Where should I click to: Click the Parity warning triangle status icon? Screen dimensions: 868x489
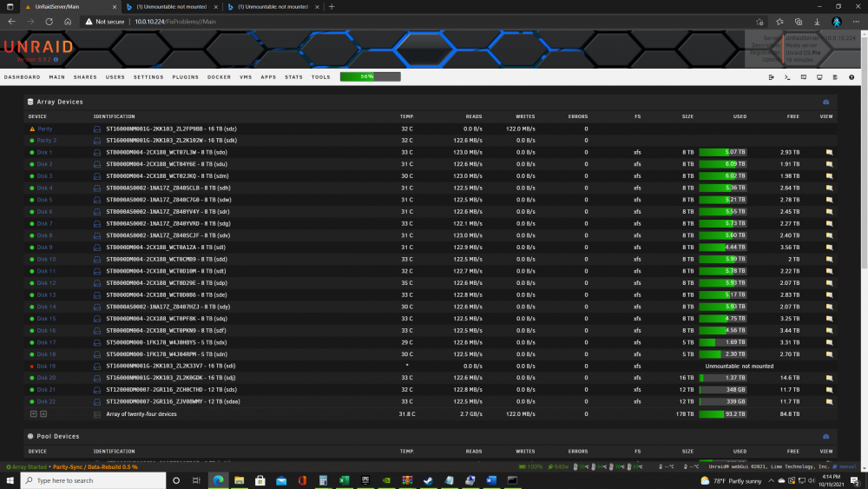pos(32,129)
